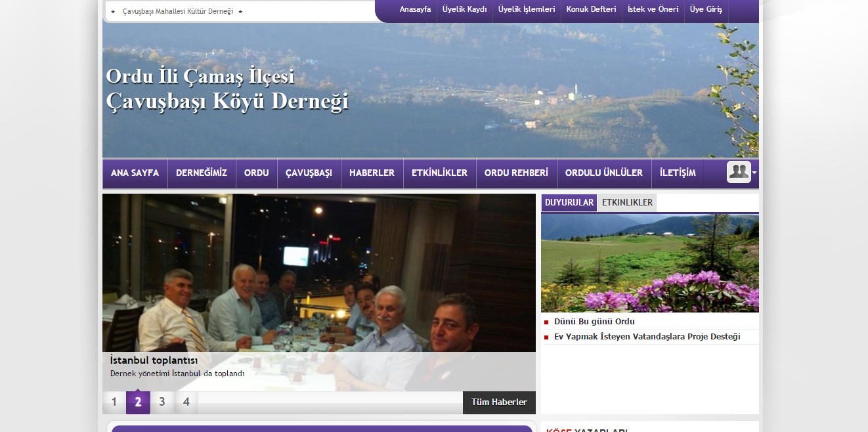
Task: Open İstek ve Öneri page
Action: pos(653,9)
